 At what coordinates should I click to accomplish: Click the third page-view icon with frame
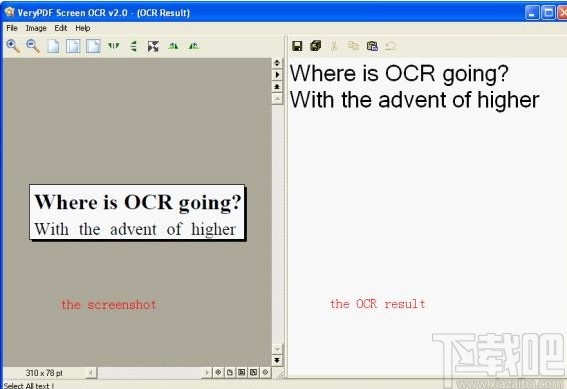click(x=93, y=46)
